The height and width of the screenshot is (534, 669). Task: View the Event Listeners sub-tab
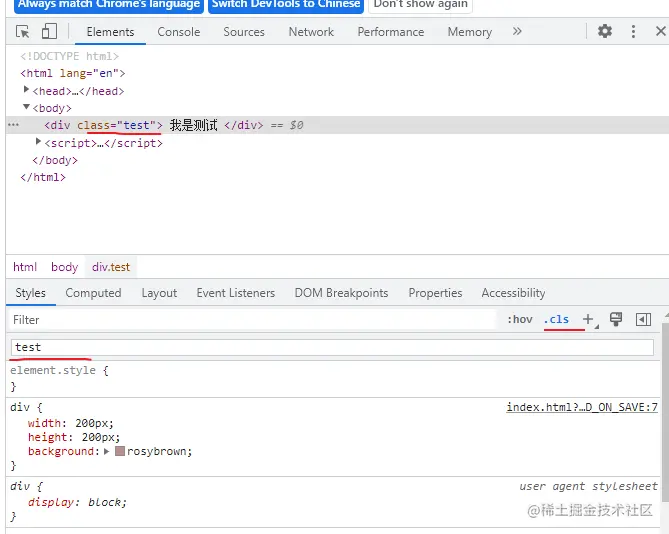(x=236, y=293)
